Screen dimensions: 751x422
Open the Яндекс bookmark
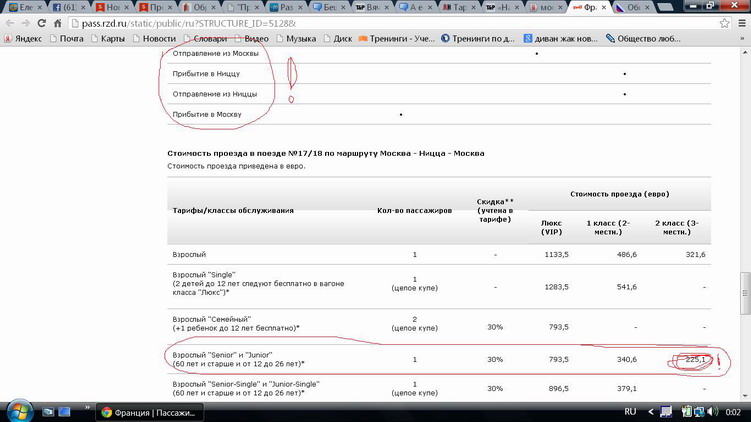tap(22, 39)
